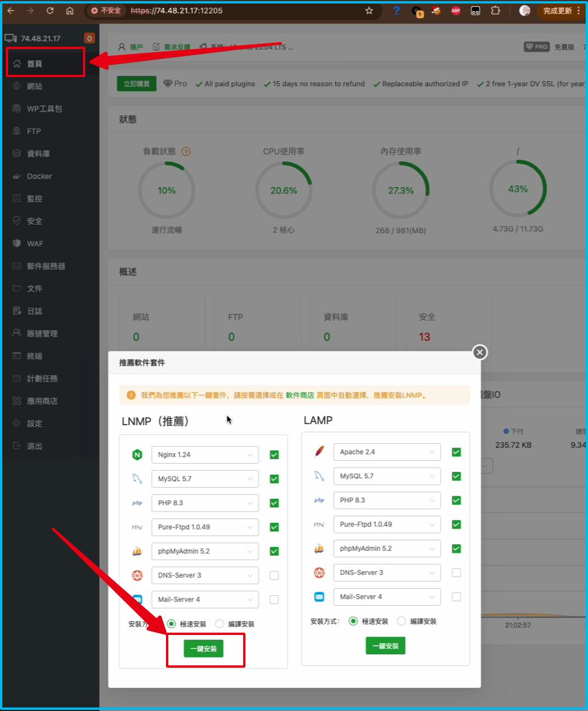Click the browser back arrow
588x711 pixels.
(11, 11)
